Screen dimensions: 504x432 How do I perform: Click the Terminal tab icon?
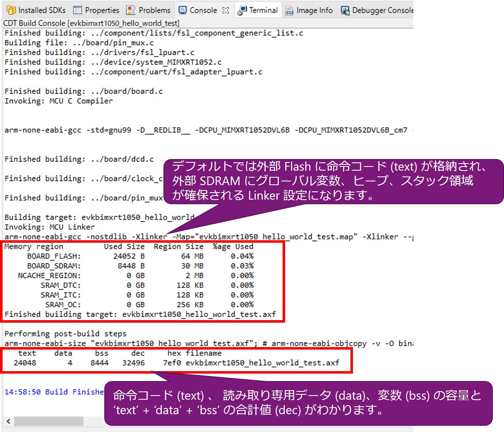(242, 10)
